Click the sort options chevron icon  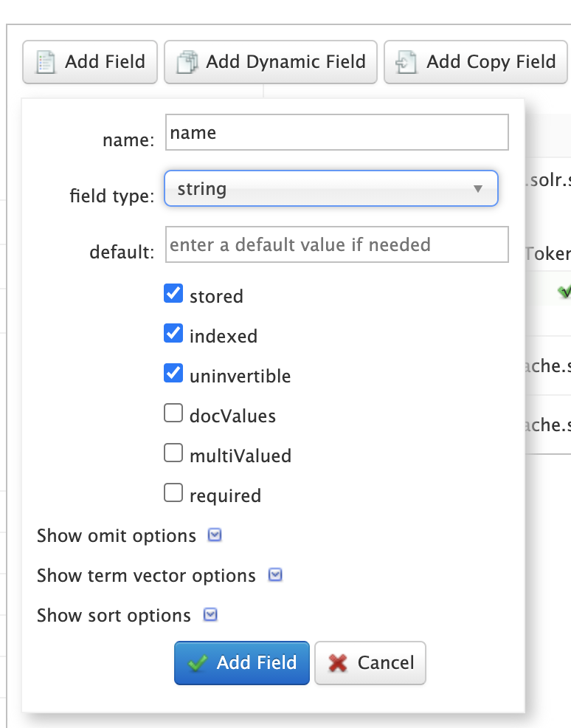pos(210,615)
